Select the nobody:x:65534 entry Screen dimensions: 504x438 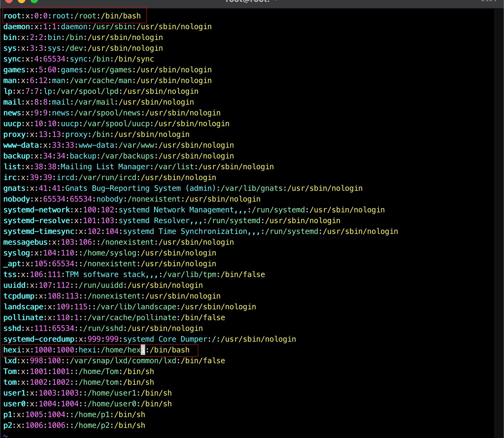[x=132, y=199]
